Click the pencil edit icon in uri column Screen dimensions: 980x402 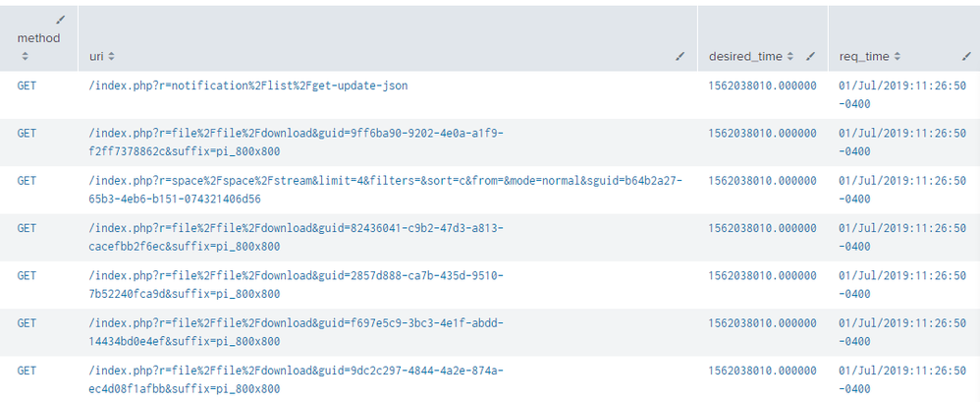pos(680,57)
